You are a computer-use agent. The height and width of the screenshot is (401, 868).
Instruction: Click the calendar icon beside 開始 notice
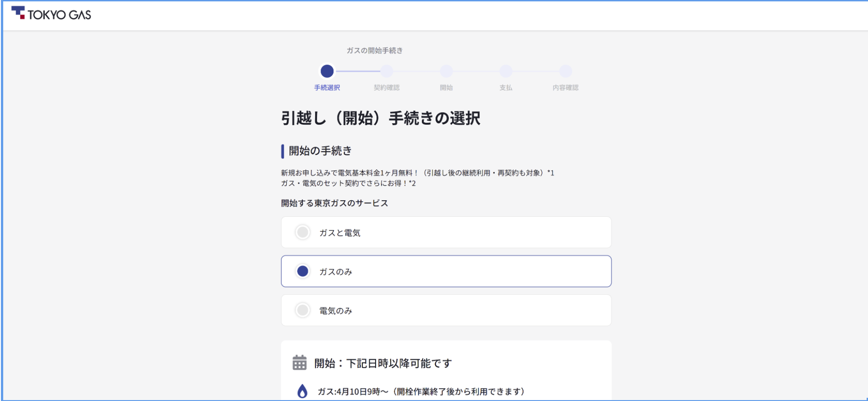pos(300,363)
